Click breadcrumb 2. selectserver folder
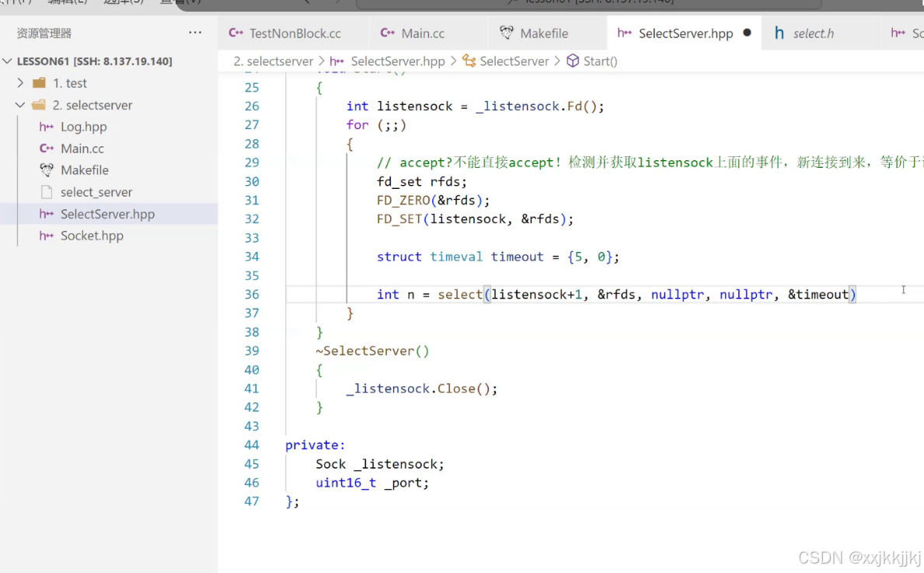 (274, 61)
